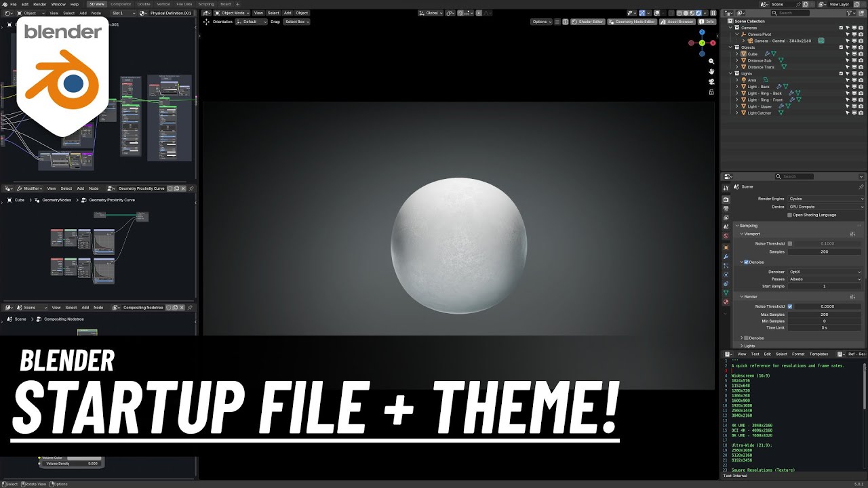
Task: Select rendered viewport shading mode icon
Action: [698, 13]
